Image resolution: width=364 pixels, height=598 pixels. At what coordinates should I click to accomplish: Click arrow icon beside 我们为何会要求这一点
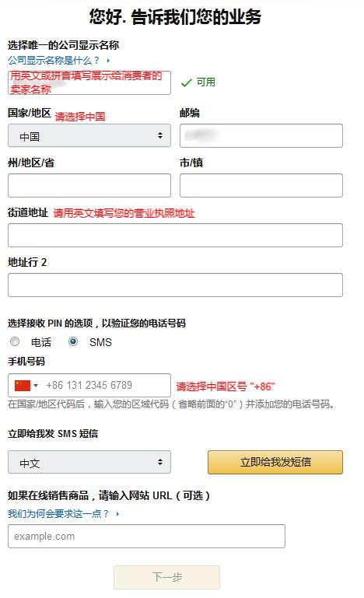[x=117, y=514]
